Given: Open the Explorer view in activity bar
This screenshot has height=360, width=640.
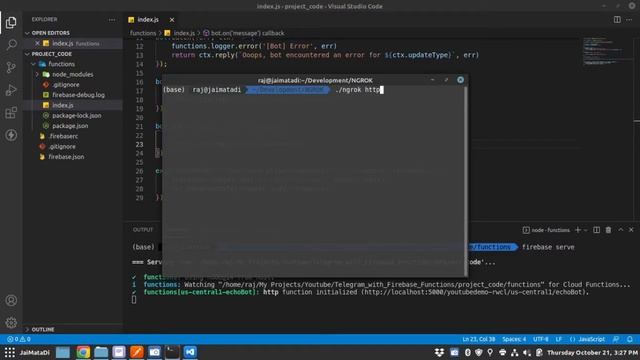Looking at the screenshot, I should tap(11, 22).
